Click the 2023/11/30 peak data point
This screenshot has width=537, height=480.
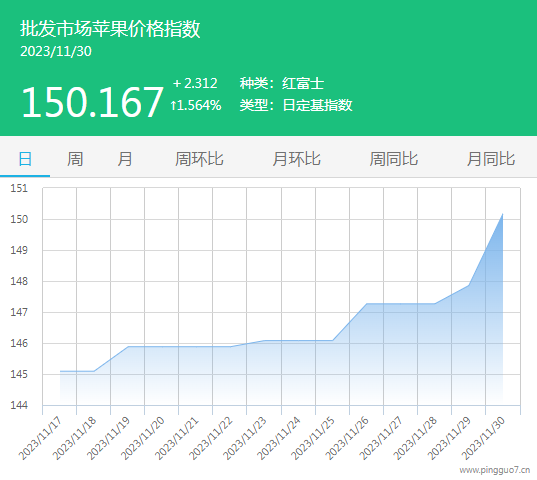tap(502, 214)
